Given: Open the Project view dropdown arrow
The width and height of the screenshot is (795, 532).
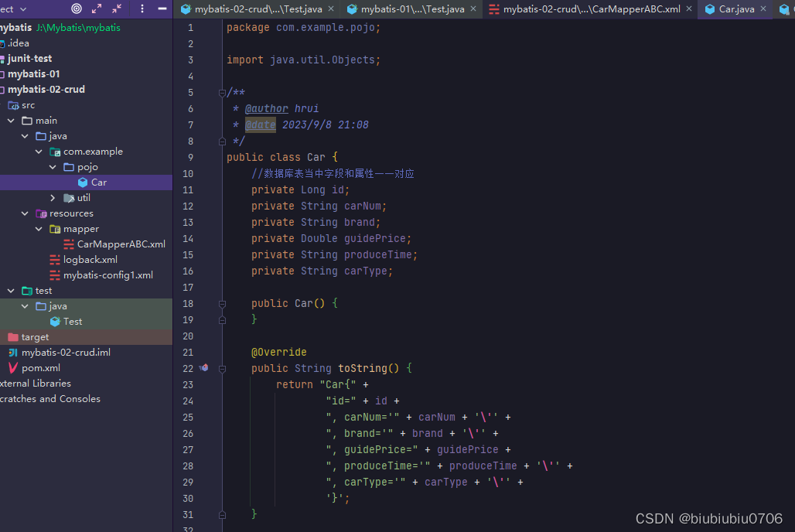Looking at the screenshot, I should 23,9.
